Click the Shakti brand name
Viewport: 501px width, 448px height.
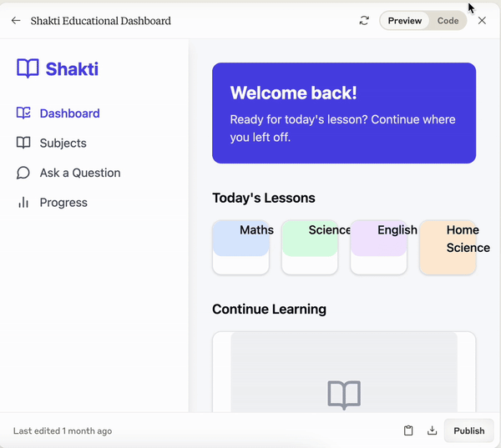[72, 69]
